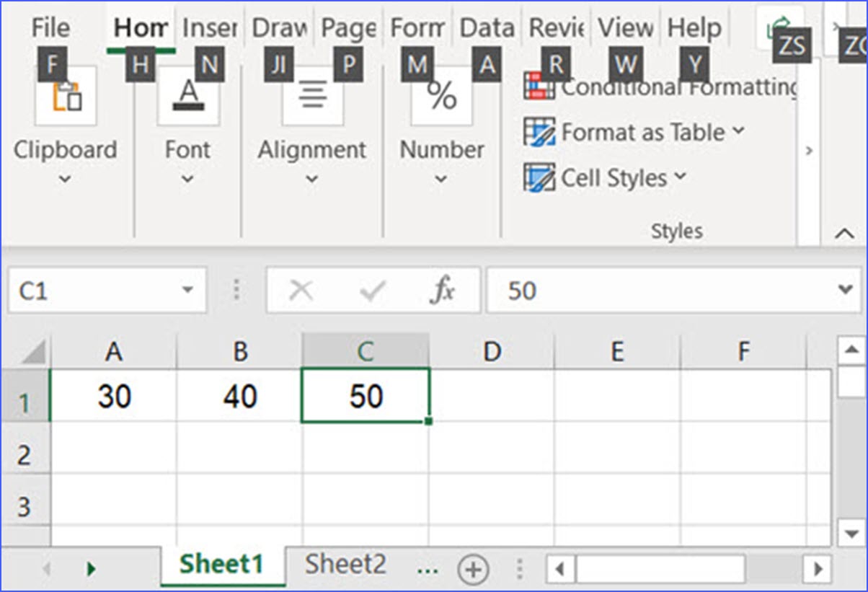The height and width of the screenshot is (592, 868).
Task: Open the Clipboard group dropdown chevron
Action: point(65,179)
